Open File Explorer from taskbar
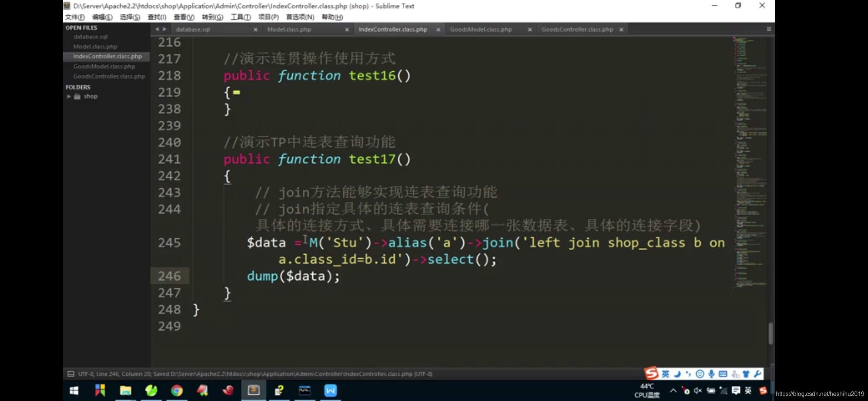The width and height of the screenshot is (868, 401). pos(125,391)
